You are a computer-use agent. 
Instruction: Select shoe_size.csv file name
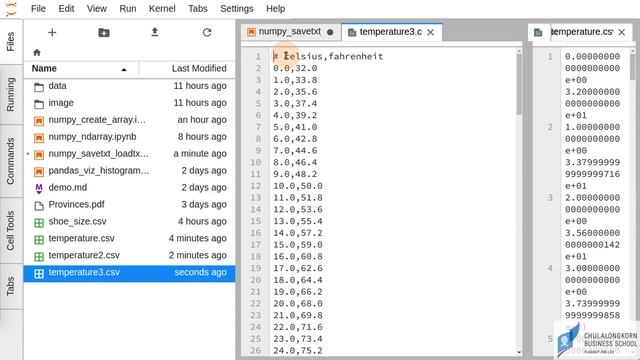(77, 222)
